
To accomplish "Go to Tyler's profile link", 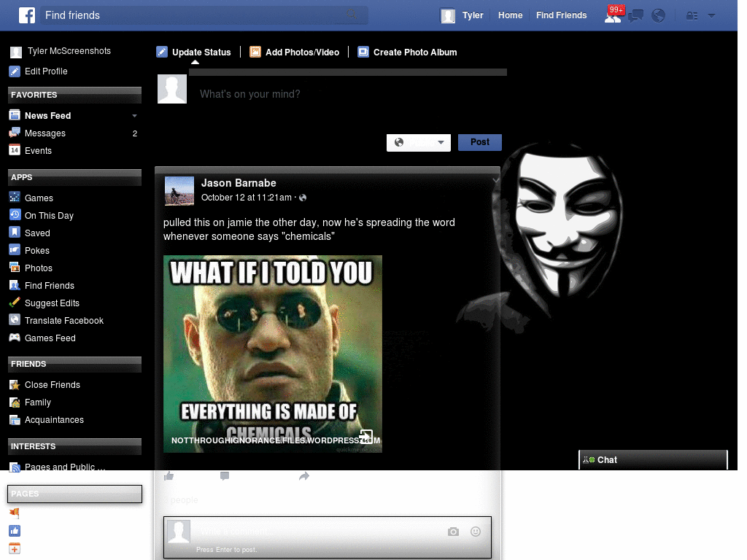I will pyautogui.click(x=473, y=15).
